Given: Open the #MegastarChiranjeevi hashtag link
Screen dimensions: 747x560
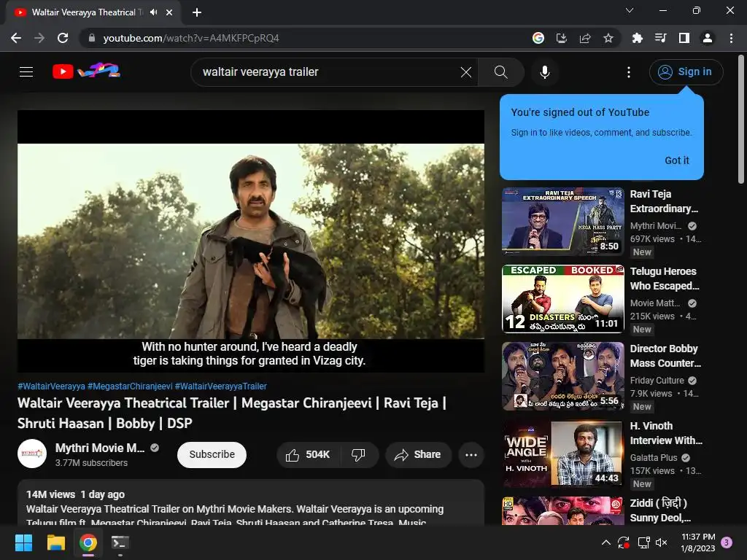Looking at the screenshot, I should pos(130,386).
